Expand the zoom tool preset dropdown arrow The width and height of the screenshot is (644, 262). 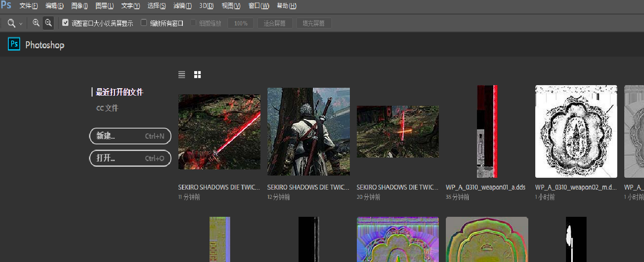(x=21, y=24)
